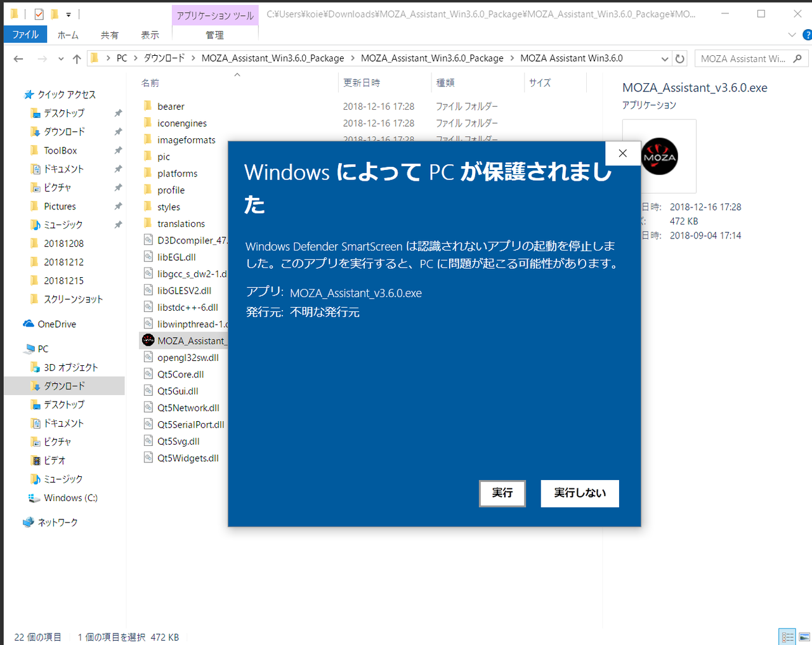Click the magnifier icon in the search box

coord(797,58)
